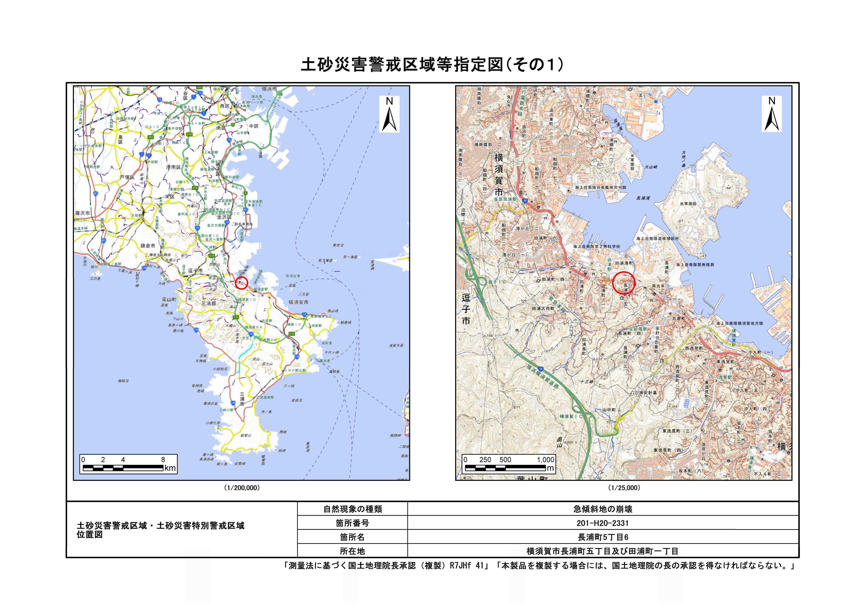Click the 急傾斜地の崩壊 table cell

(603, 509)
